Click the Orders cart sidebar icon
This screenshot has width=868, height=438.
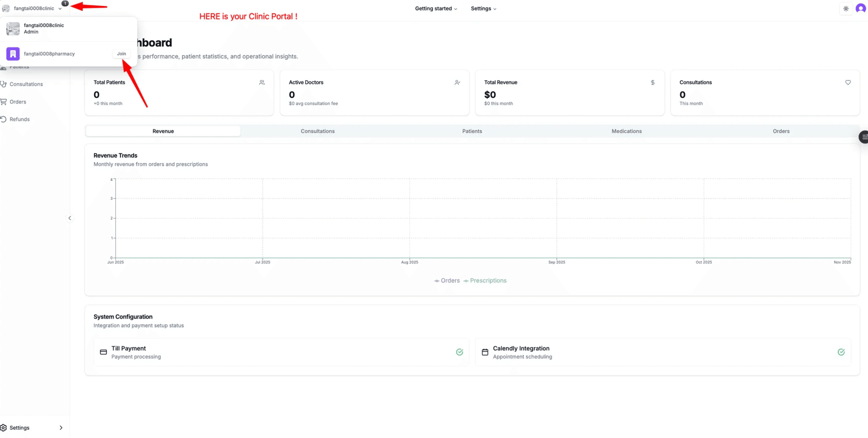pos(3,102)
